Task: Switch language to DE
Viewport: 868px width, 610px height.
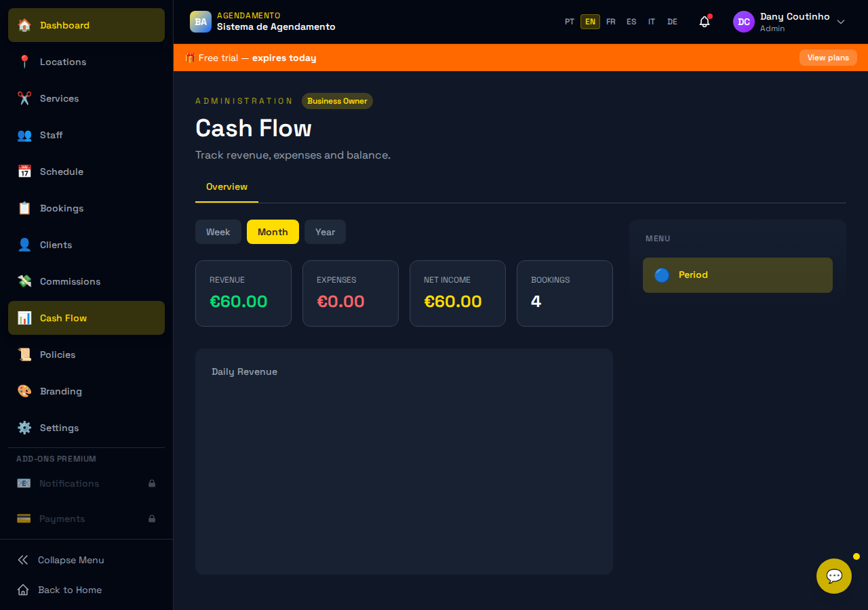Action: [x=672, y=22]
